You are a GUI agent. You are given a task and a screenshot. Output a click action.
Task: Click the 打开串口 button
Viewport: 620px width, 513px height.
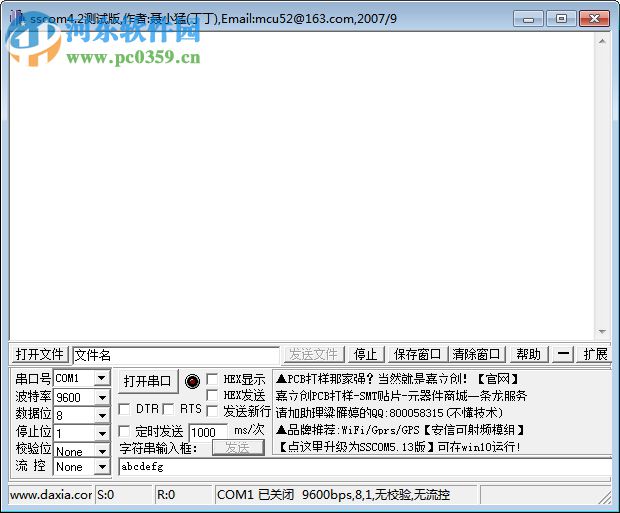pyautogui.click(x=147, y=381)
